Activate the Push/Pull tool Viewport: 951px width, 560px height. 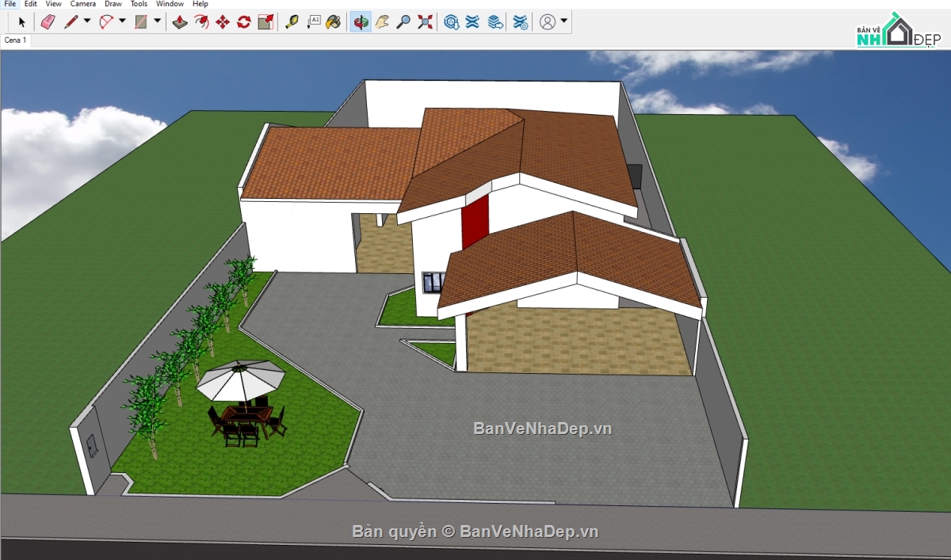tap(180, 22)
